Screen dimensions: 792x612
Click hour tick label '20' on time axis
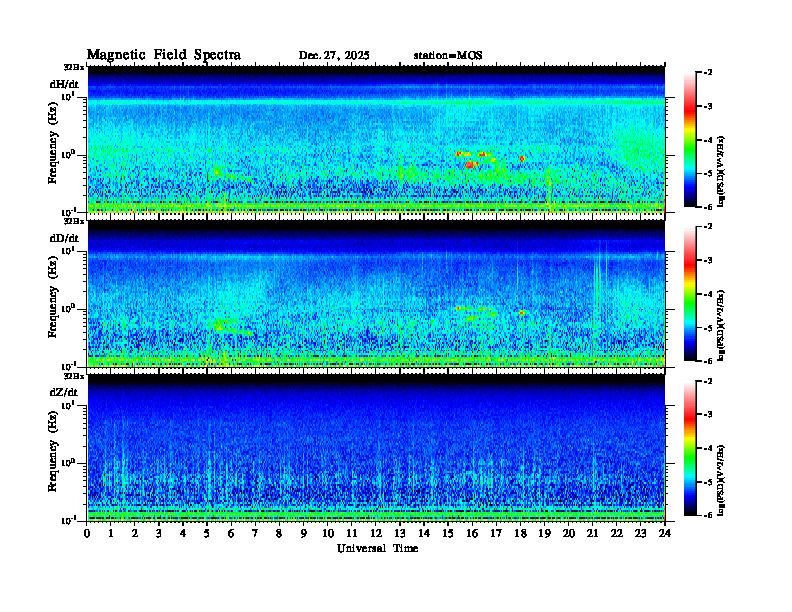click(569, 534)
